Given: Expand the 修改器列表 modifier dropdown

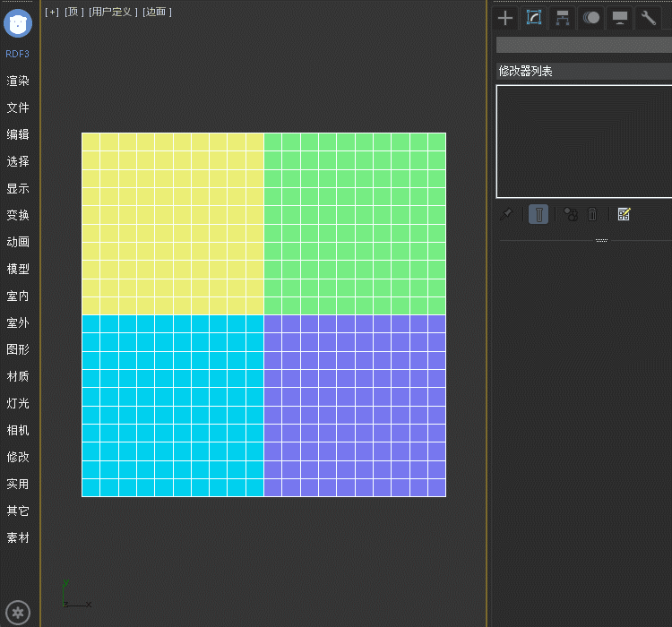Looking at the screenshot, I should coord(583,71).
